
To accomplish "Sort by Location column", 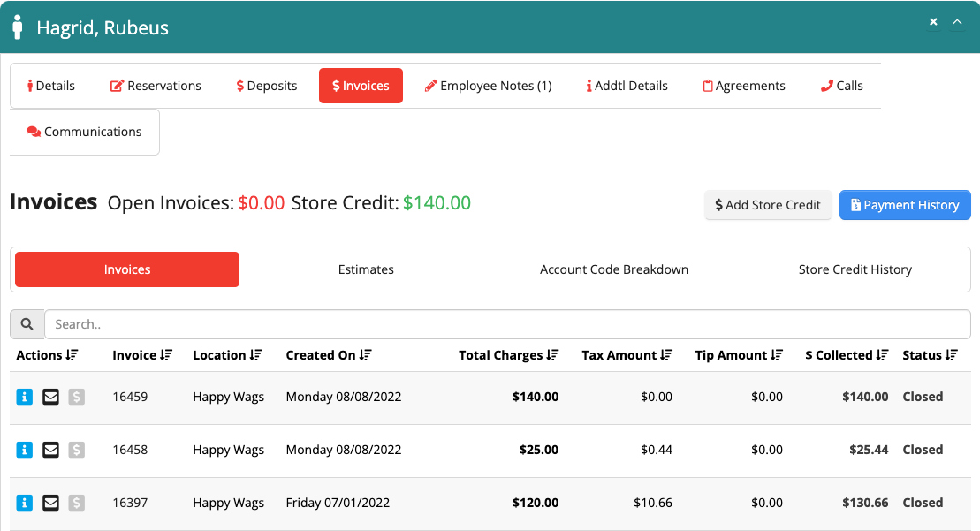I will click(x=227, y=355).
